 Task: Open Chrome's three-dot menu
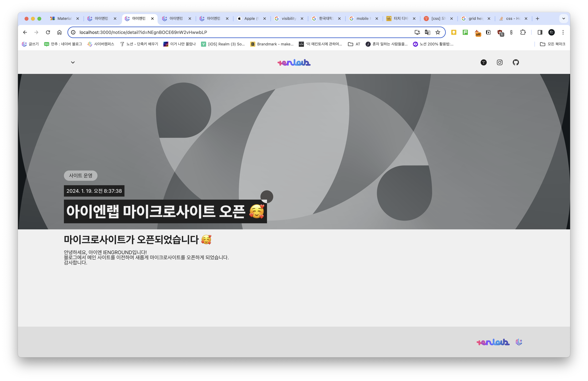[x=563, y=32]
